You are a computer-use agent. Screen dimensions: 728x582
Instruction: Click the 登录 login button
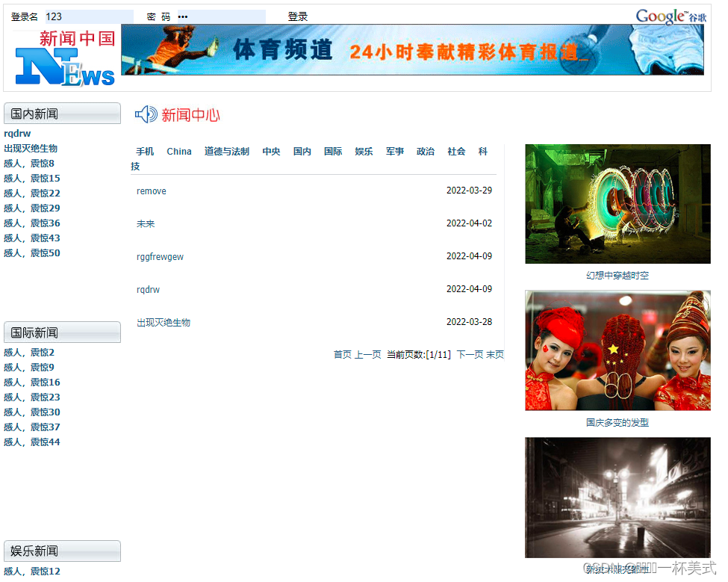coord(298,16)
